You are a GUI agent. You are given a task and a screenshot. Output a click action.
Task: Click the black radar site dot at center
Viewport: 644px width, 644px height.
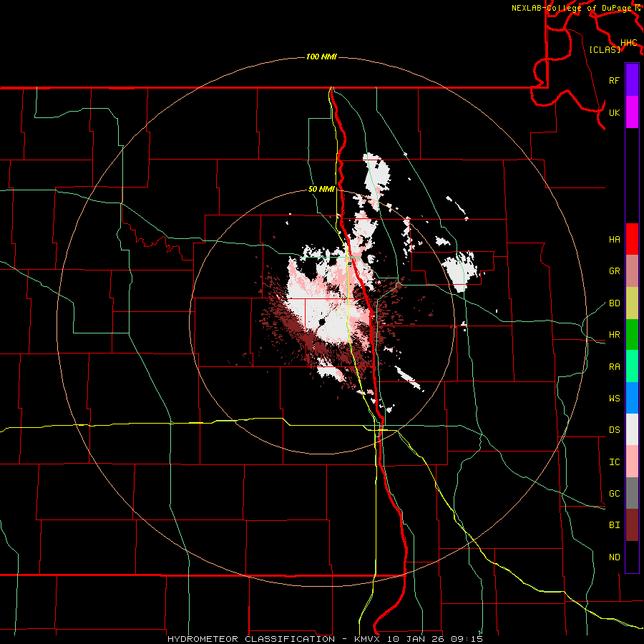point(322,321)
